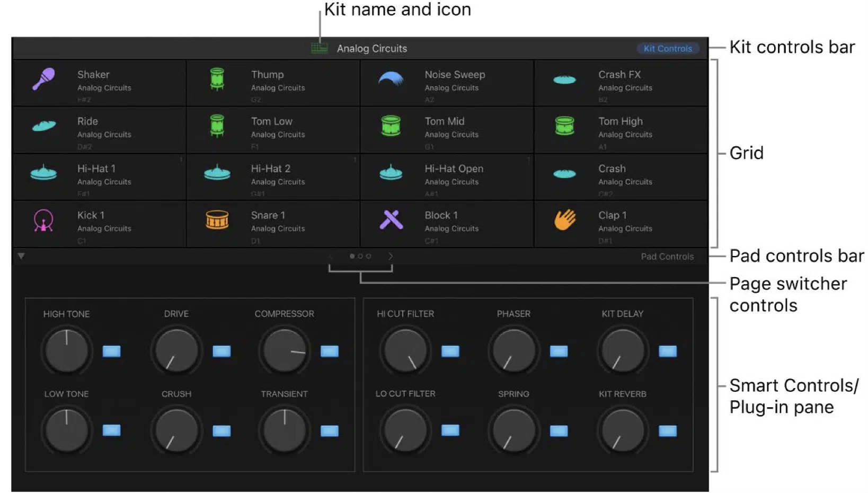Select the third page dot indicator
This screenshot has width=868, height=493.
(368, 256)
